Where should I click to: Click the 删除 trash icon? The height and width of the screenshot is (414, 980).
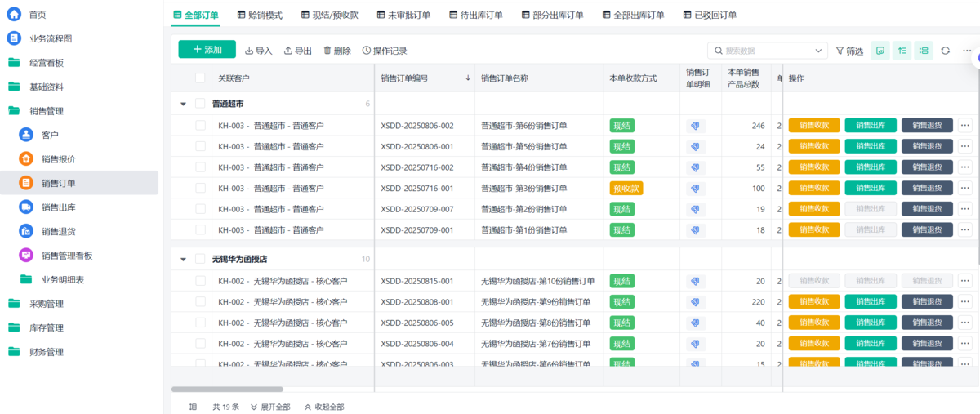(x=327, y=51)
